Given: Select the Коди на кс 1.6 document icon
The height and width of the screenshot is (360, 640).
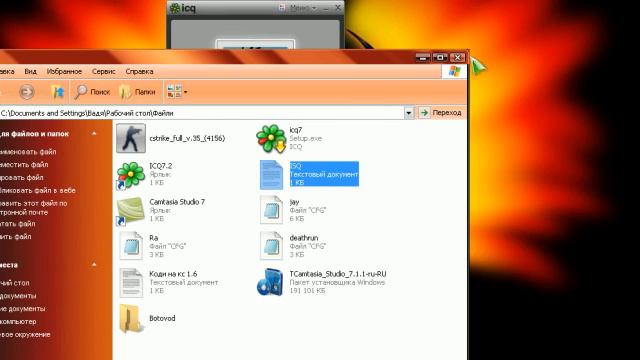Looking at the screenshot, I should pos(131,282).
